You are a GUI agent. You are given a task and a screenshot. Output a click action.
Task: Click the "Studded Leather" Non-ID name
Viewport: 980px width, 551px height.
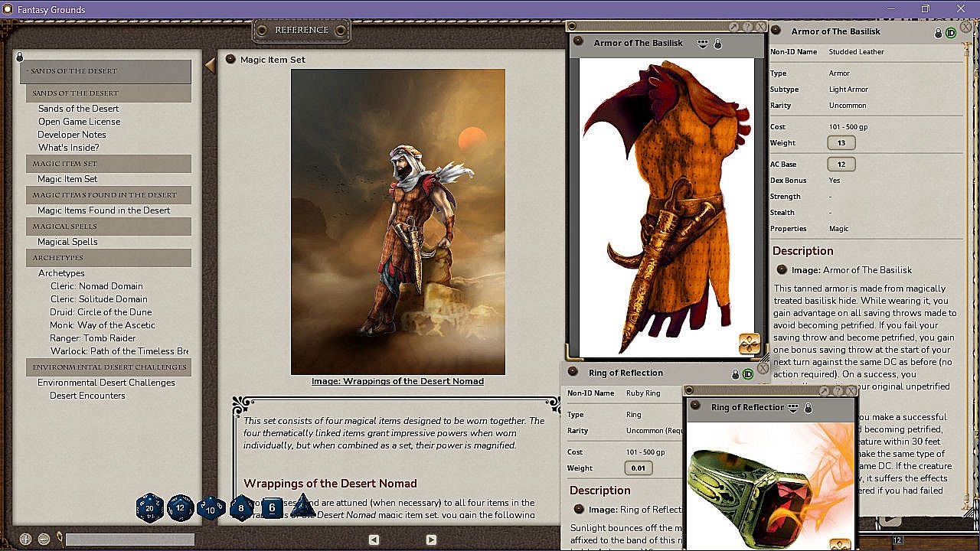856,52
